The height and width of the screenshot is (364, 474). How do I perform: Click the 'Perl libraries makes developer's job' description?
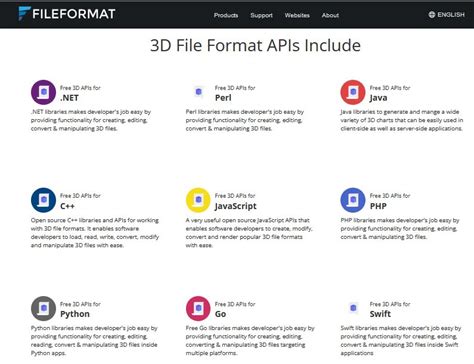pos(245,120)
